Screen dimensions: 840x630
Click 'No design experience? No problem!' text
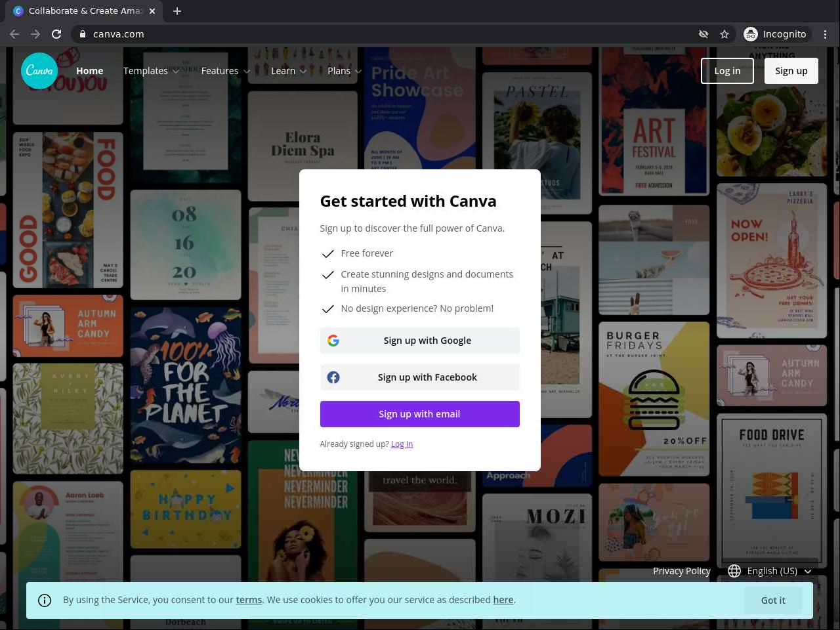(417, 308)
